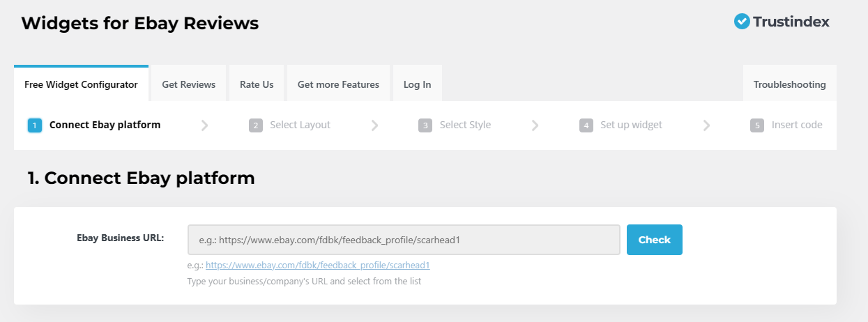
Task: Click the step 2 number badge
Action: pyautogui.click(x=256, y=125)
